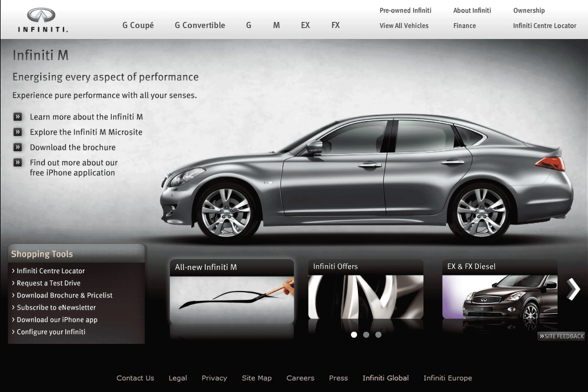Select the second carousel dot
The image size is (588, 392).
pos(366,335)
